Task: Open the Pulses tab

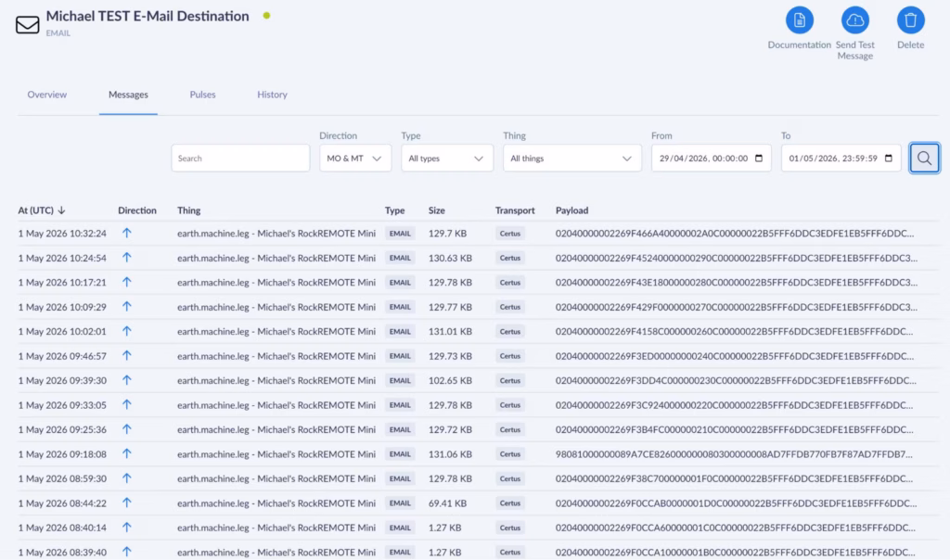Action: point(202,95)
